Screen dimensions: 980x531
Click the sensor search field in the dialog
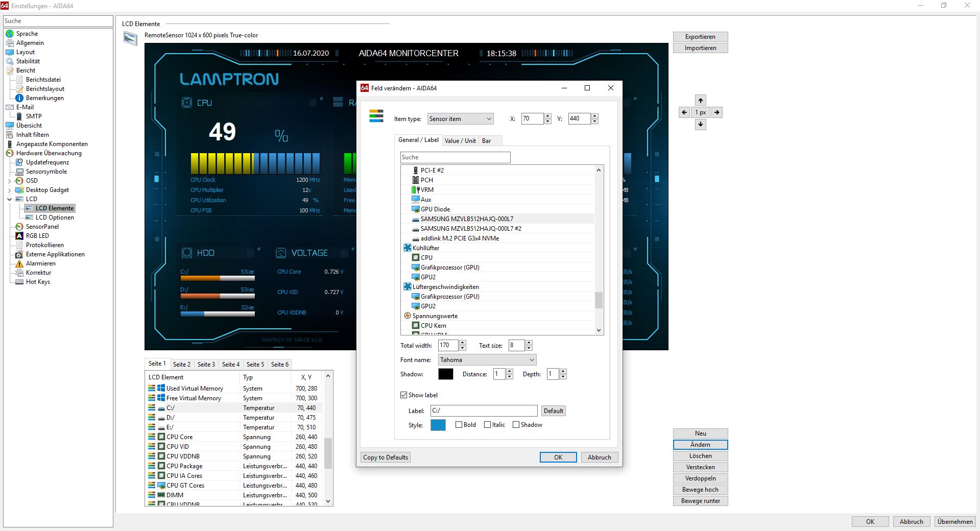455,157
